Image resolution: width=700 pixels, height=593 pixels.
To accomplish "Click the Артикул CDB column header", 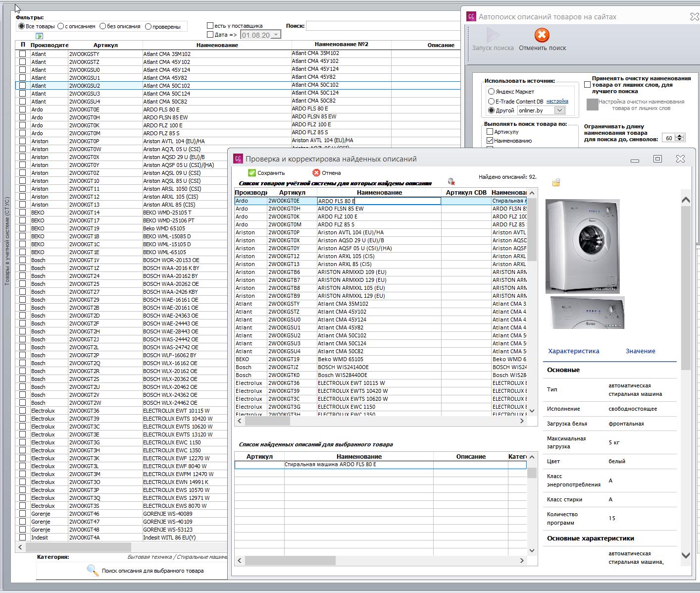I will (x=466, y=193).
